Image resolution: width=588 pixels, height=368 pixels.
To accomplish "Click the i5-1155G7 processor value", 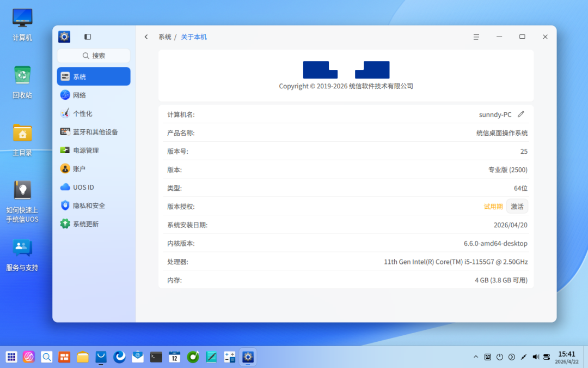I will coord(456,262).
